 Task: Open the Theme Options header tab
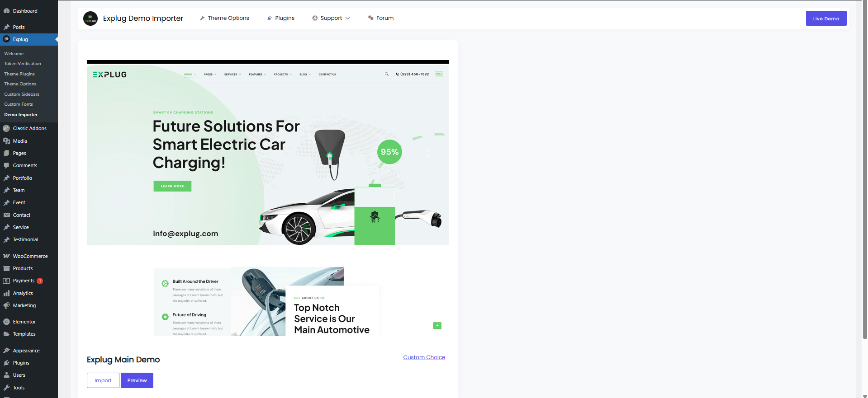coord(224,18)
